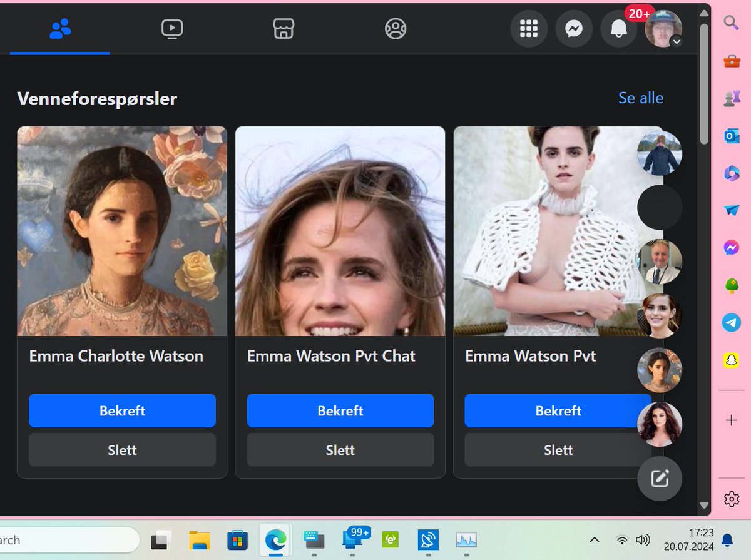Open Microsoft 365 in the Edge sidebar
751x560 pixels.
pyautogui.click(x=731, y=173)
